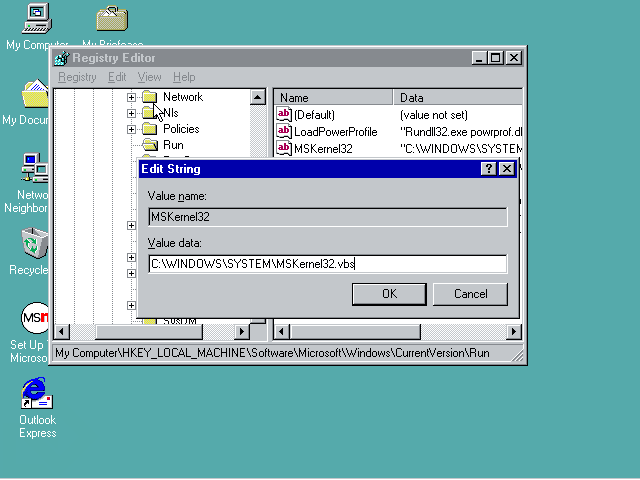Open the Help menu
Image resolution: width=640 pixels, height=480 pixels.
184,77
